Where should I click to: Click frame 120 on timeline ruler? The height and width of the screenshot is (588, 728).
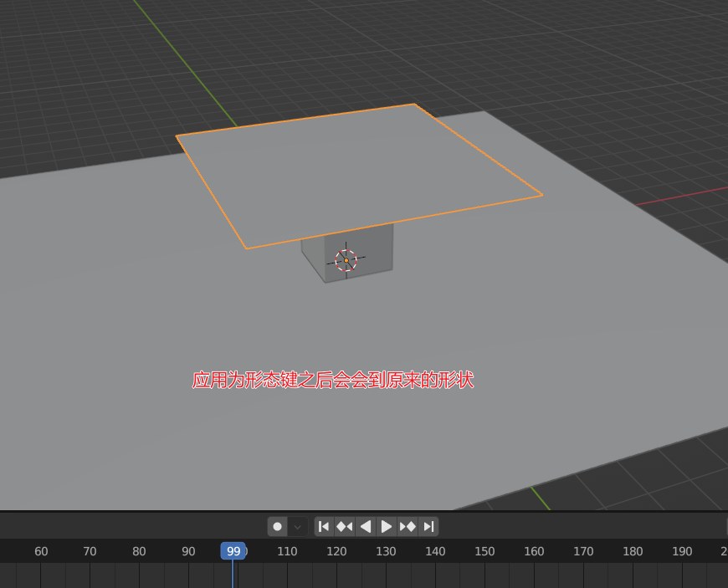[x=336, y=551]
